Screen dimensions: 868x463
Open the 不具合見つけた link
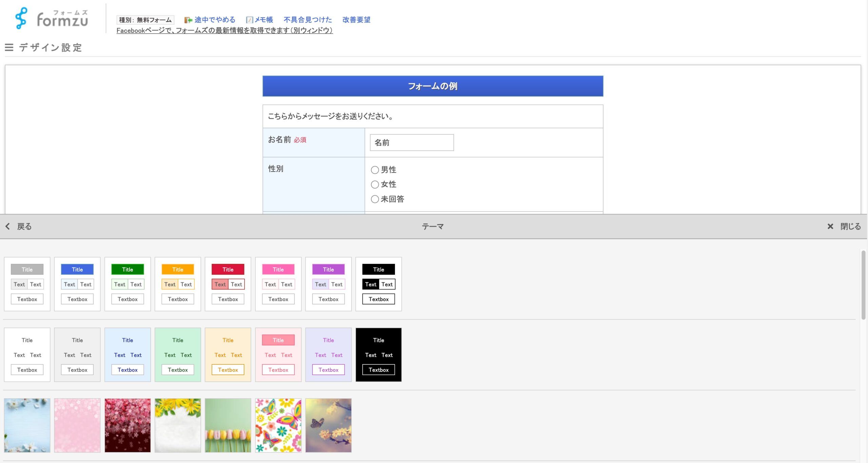[x=308, y=20]
